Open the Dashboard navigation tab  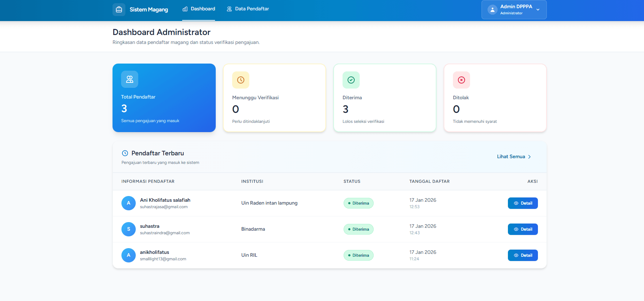(x=199, y=9)
